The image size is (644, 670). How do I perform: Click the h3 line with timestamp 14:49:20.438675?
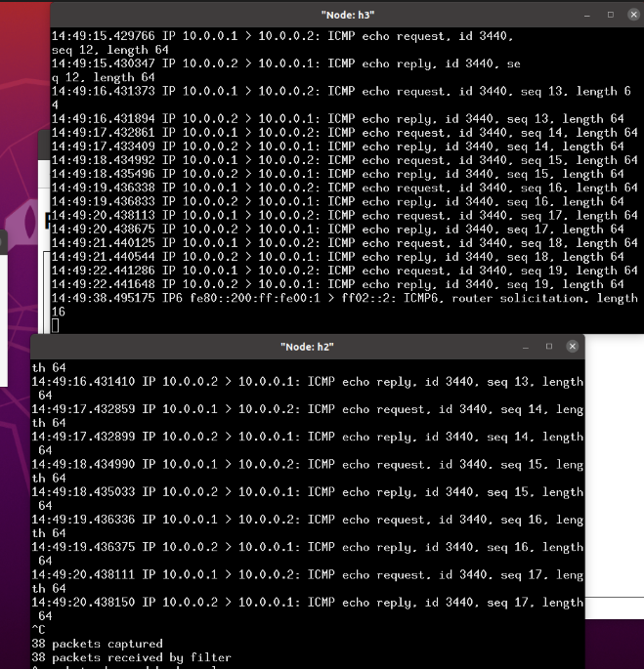pos(338,229)
